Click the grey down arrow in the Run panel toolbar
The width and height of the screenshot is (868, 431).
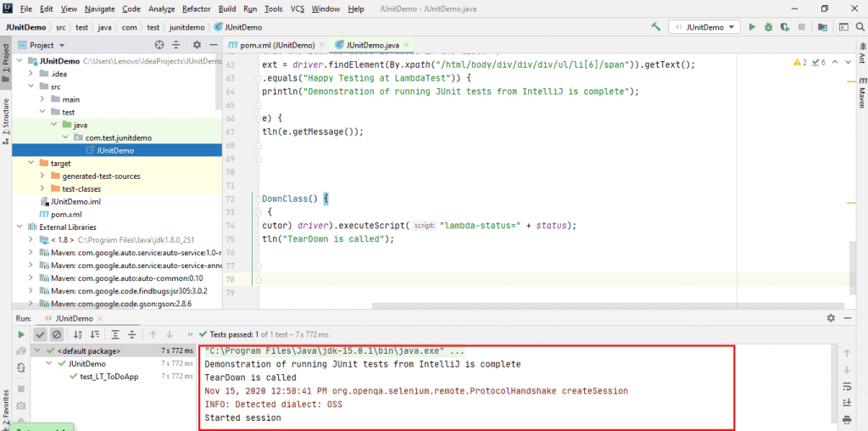170,334
